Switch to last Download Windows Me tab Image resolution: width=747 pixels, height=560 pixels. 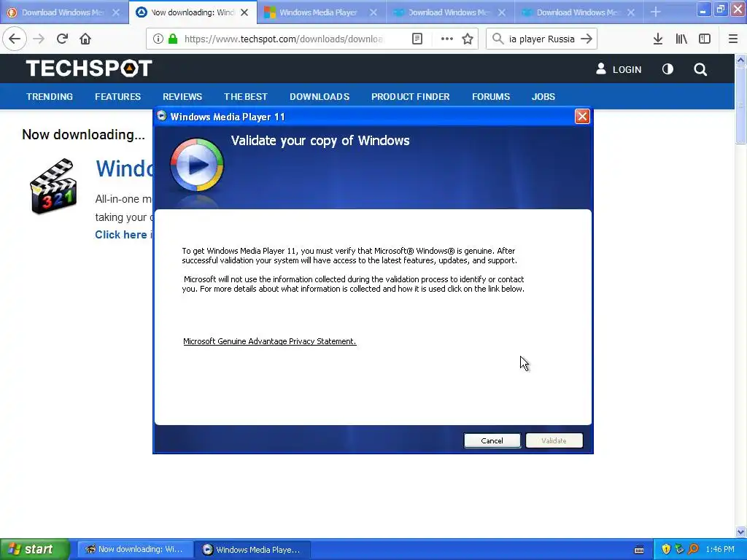578,12
